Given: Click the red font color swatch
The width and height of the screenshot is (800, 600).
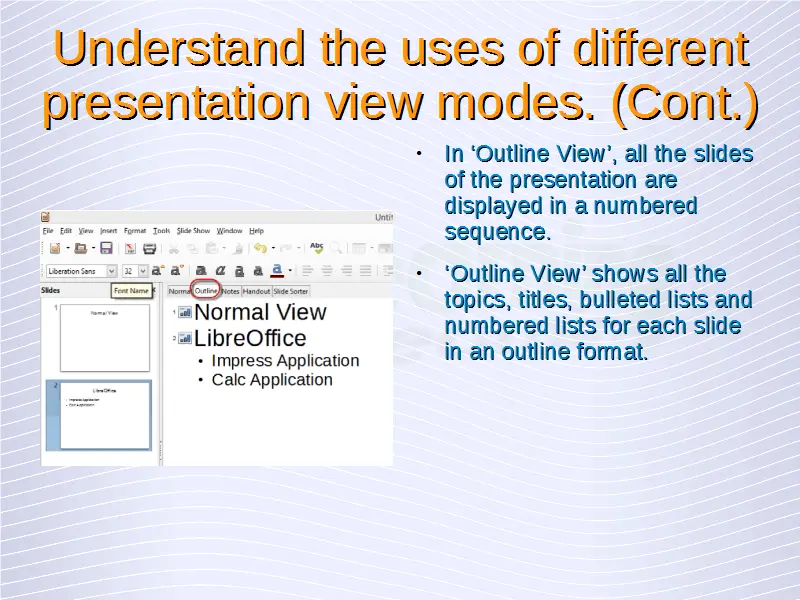Looking at the screenshot, I should [277, 270].
